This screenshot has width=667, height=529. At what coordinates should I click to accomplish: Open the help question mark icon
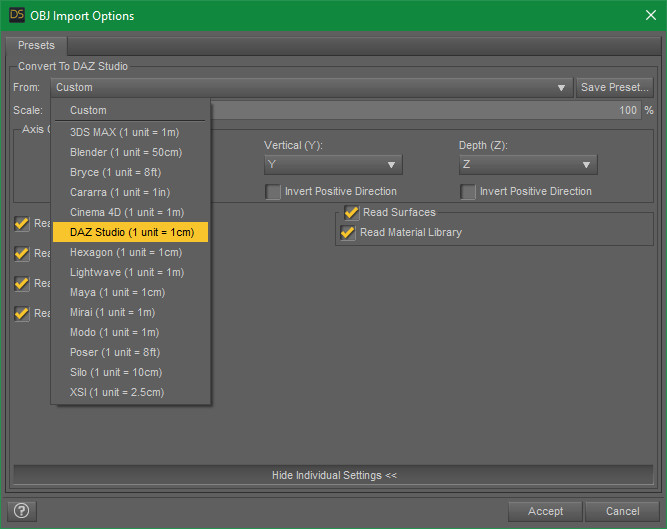22,511
